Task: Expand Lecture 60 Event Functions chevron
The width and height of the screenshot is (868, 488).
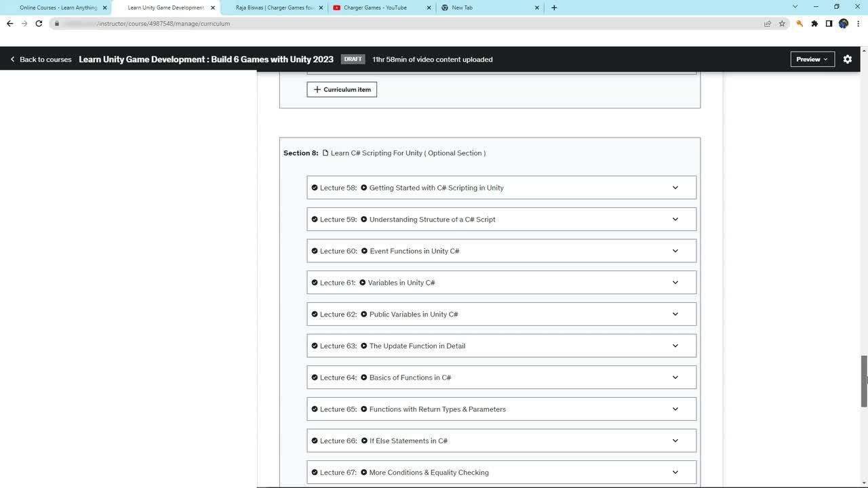Action: point(675,251)
